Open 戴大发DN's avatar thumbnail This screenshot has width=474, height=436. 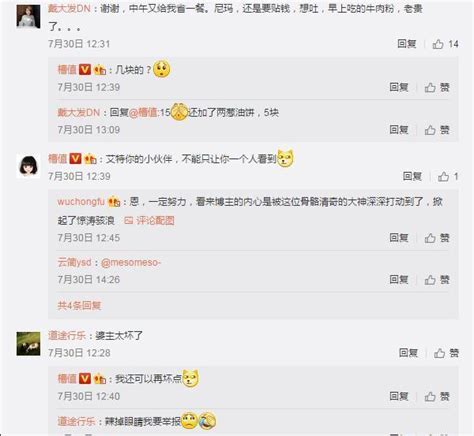(x=28, y=17)
